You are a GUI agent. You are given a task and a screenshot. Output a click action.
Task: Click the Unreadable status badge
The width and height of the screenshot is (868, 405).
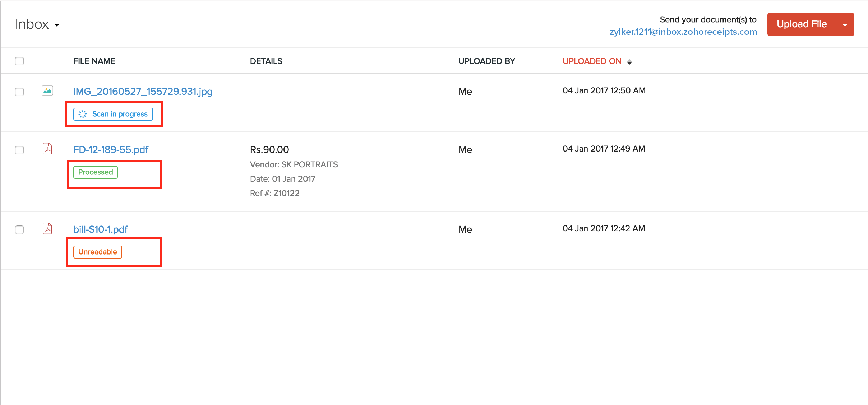click(98, 252)
